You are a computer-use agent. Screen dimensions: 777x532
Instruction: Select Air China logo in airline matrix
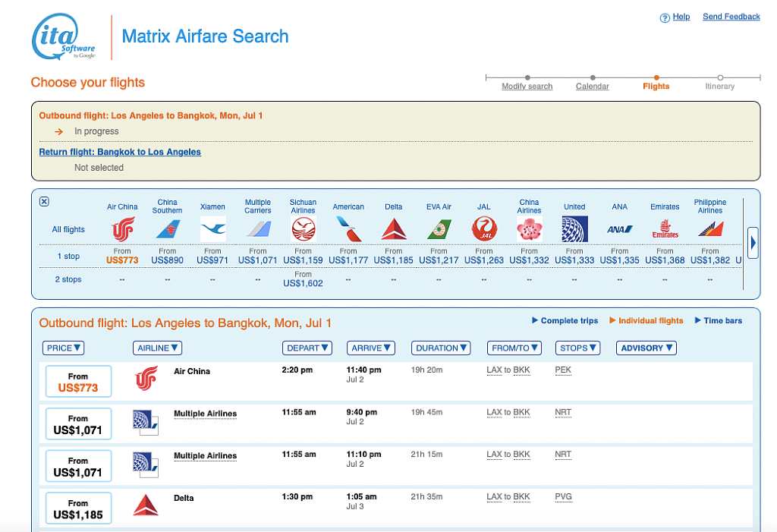click(x=122, y=229)
